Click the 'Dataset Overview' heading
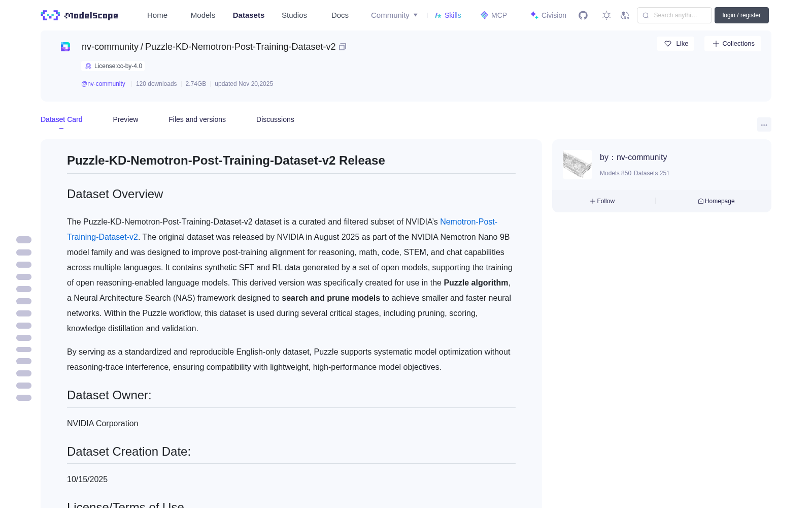 click(x=115, y=194)
